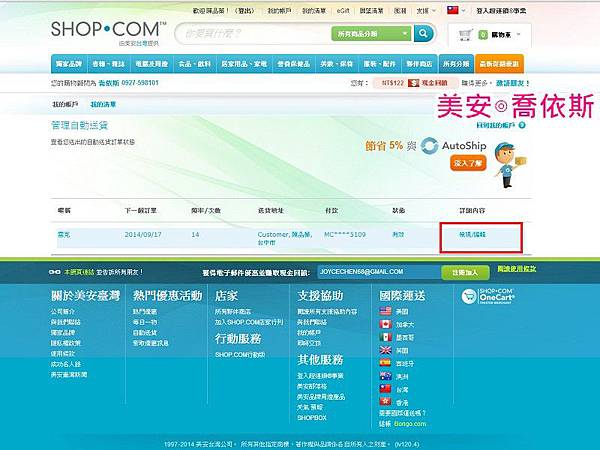Click the United Kingdom flag in footer
Screen dimensions: 600x450
click(385, 350)
